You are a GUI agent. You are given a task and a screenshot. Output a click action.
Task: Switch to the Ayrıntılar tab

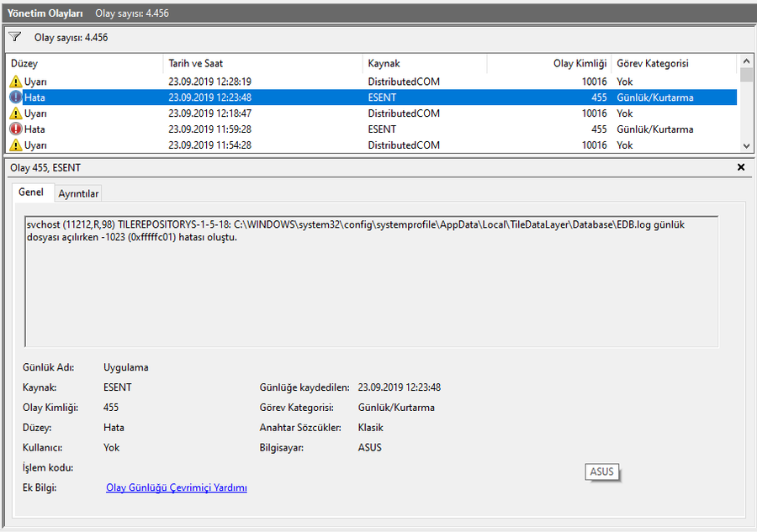click(78, 193)
